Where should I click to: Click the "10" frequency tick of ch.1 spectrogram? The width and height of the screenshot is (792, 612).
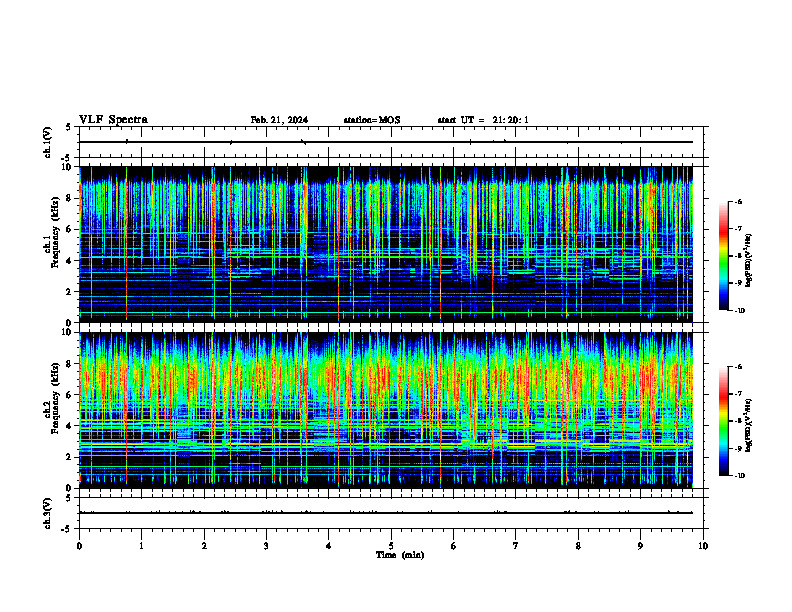tap(67, 167)
